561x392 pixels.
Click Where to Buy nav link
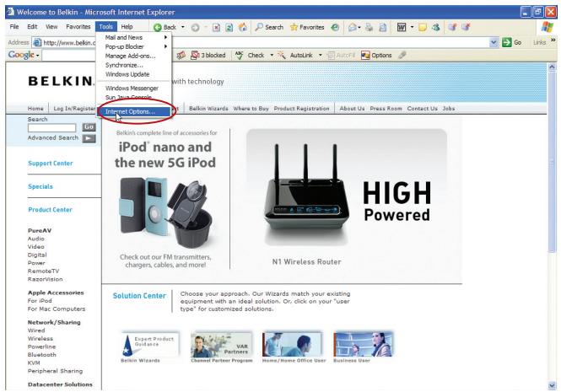[x=251, y=109]
